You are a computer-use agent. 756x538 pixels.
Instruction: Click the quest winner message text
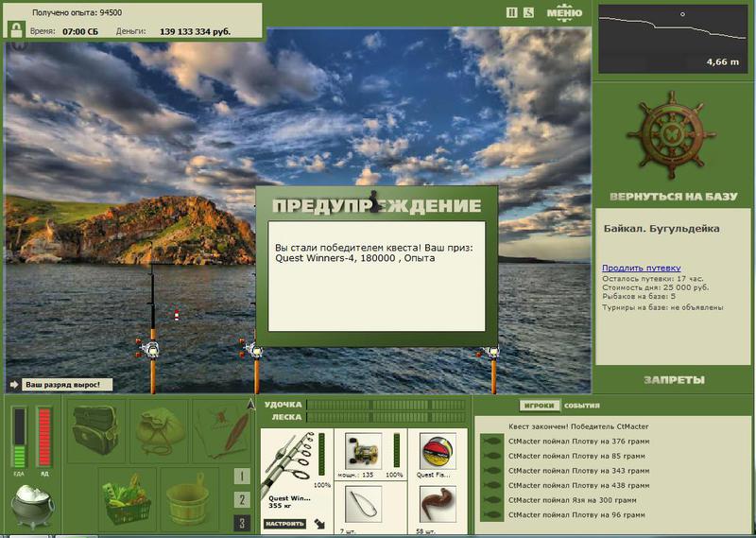tap(374, 252)
